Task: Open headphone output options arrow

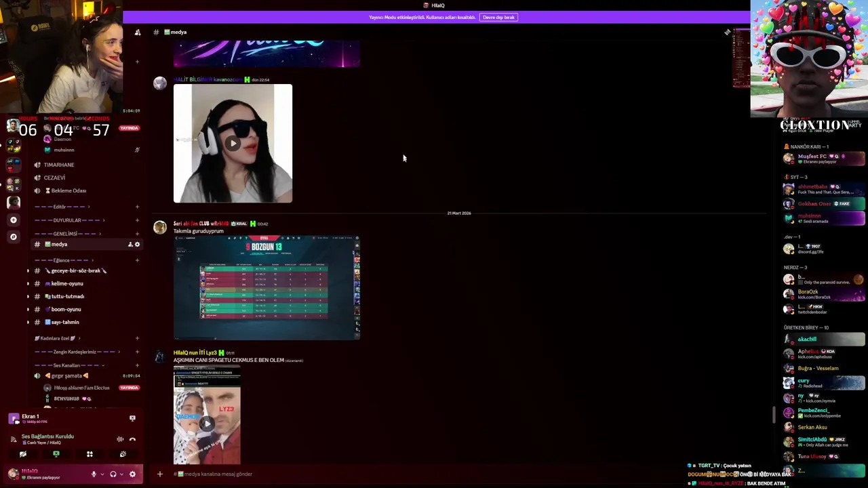Action: point(121,474)
